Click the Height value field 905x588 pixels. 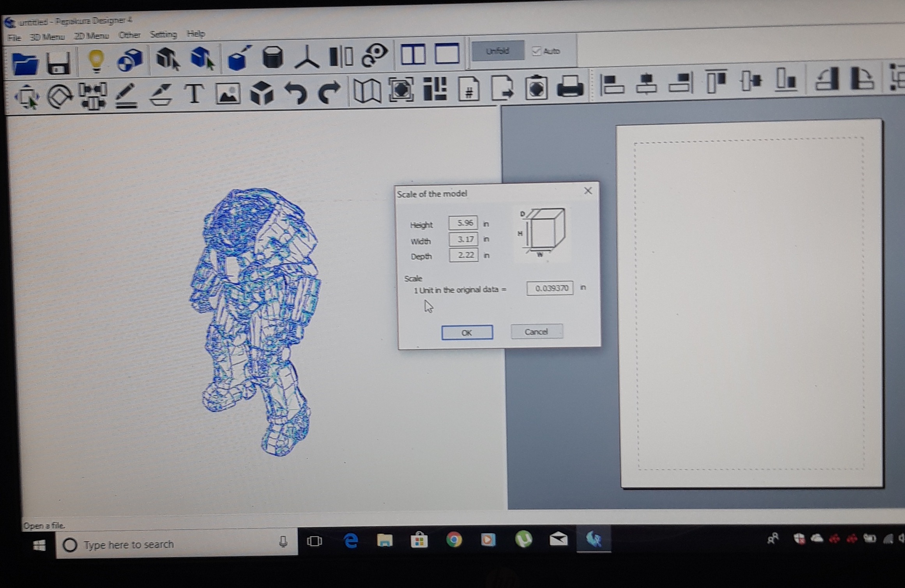(x=463, y=223)
